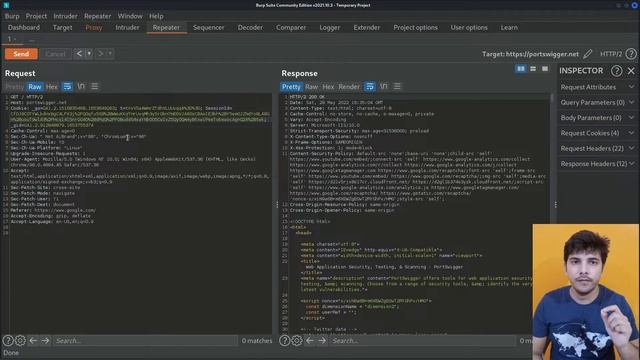
Task: Open Request search settings gear
Action: click(x=20, y=340)
